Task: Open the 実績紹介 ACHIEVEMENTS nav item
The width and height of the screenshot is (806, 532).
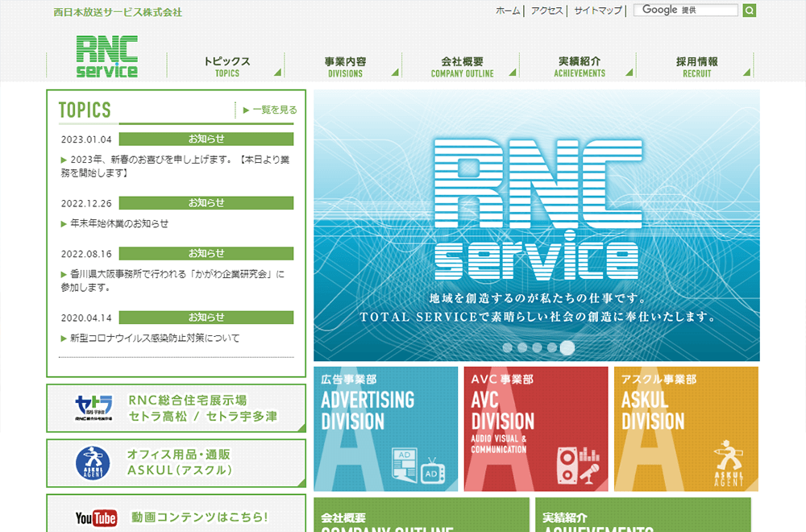Action: [x=580, y=66]
